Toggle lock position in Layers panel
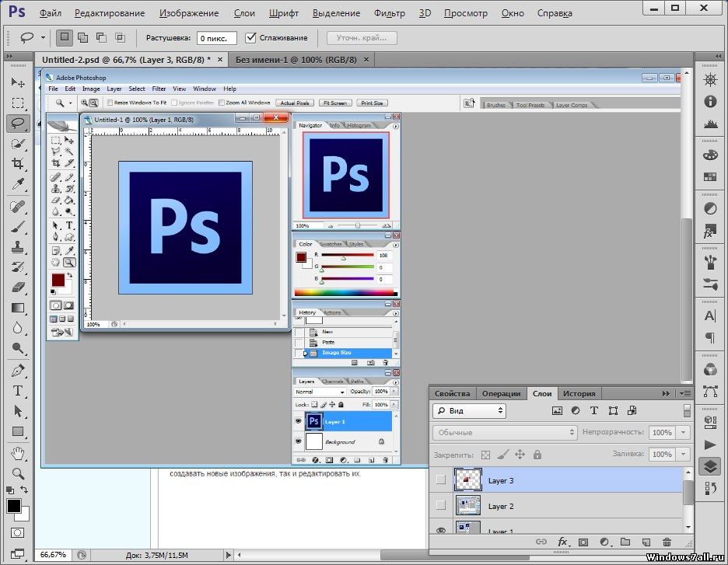Viewport: 728px width, 565px height. pyautogui.click(x=520, y=455)
